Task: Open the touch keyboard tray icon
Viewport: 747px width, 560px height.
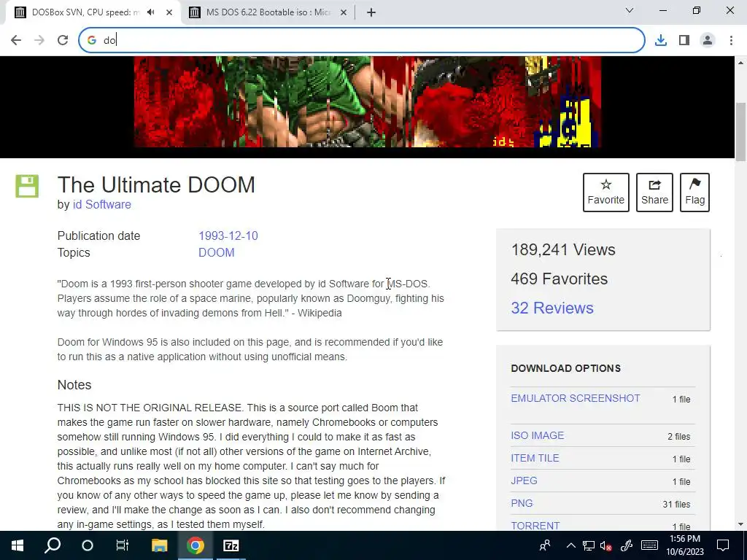Action: [x=649, y=545]
